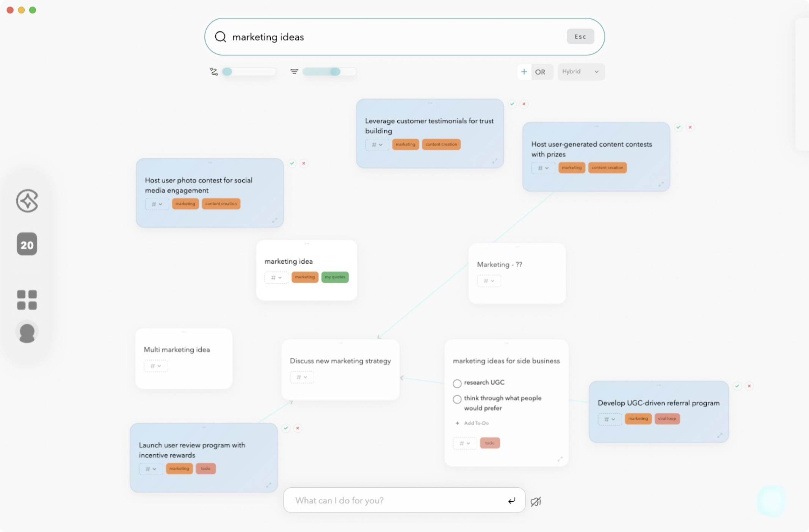
Task: Open tag dropdown on Marketing - ?? card
Action: point(489,281)
